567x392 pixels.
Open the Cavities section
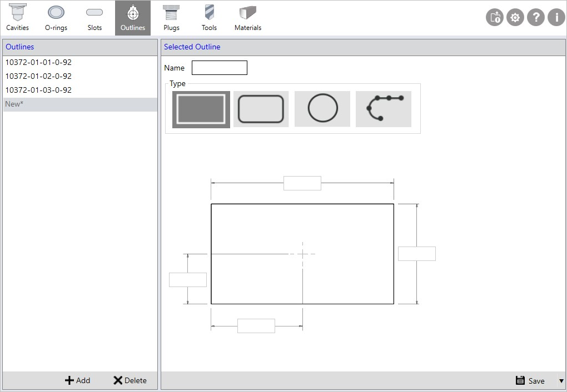[17, 18]
